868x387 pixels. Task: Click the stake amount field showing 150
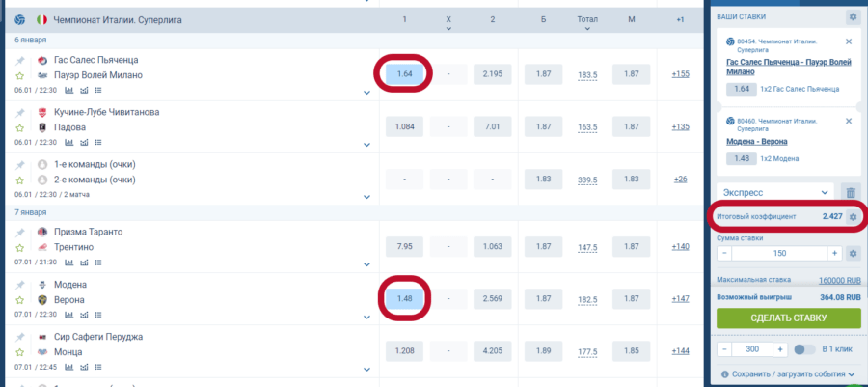click(x=779, y=253)
